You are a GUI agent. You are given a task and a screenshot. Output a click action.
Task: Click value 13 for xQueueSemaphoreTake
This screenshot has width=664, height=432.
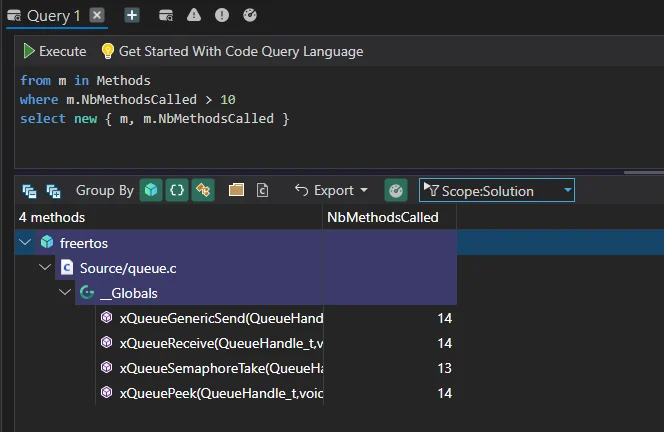(445, 368)
